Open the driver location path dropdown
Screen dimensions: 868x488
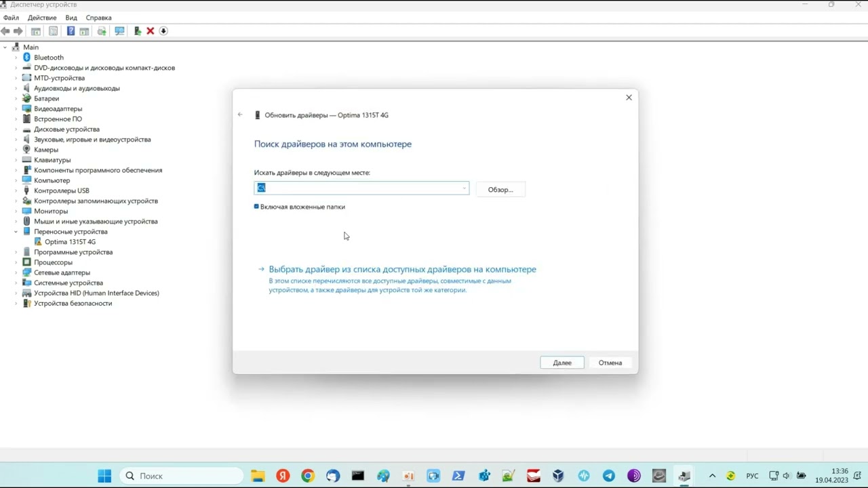click(465, 188)
